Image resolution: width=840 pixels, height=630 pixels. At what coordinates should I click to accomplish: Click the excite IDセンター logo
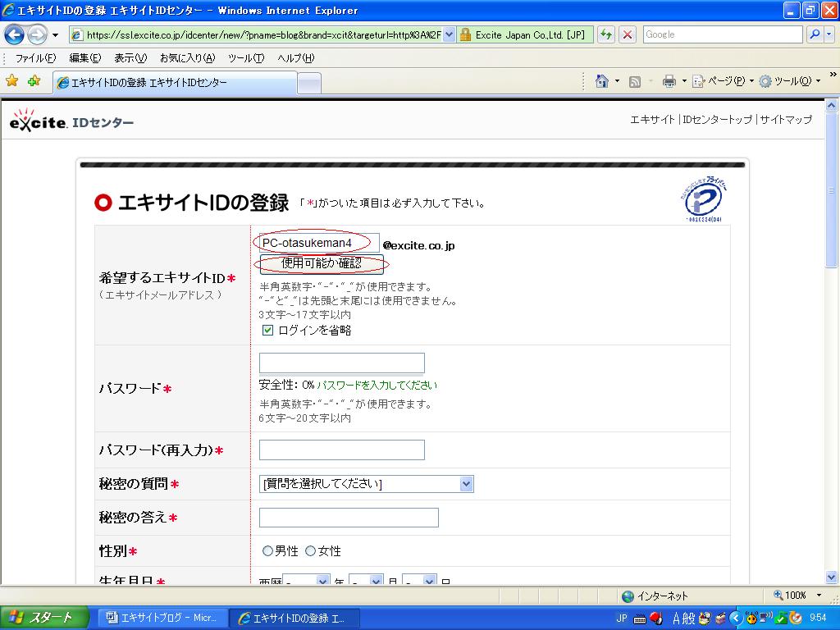tap(71, 121)
